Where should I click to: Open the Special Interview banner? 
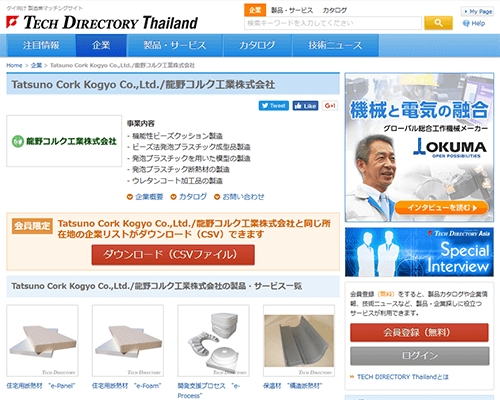click(419, 252)
